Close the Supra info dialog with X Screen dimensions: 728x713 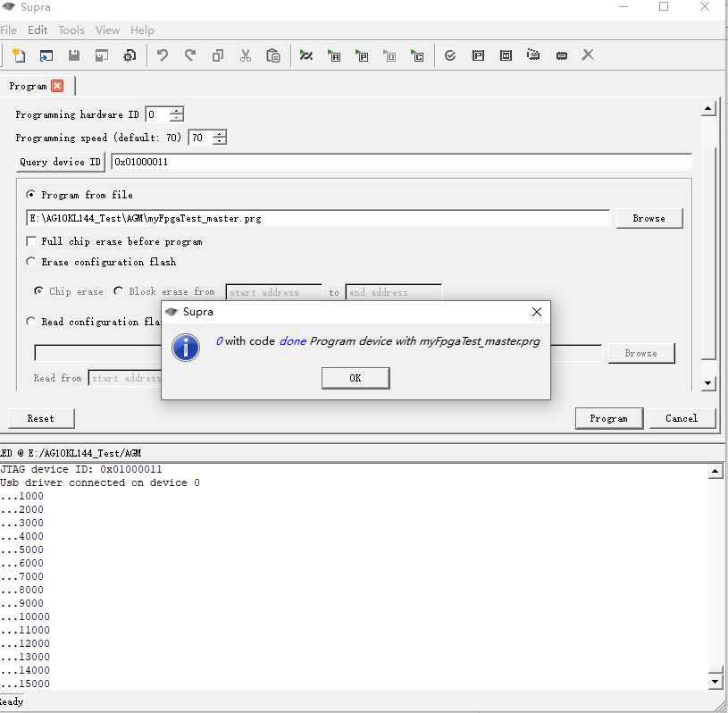(537, 312)
